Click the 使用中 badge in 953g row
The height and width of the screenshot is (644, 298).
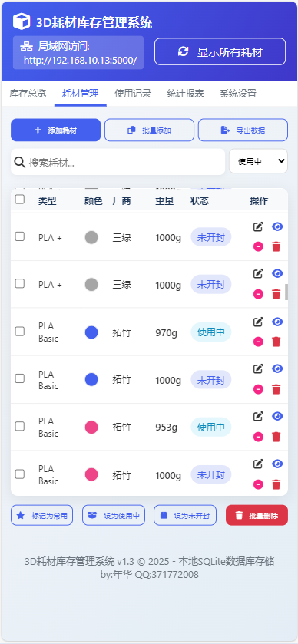tap(211, 427)
